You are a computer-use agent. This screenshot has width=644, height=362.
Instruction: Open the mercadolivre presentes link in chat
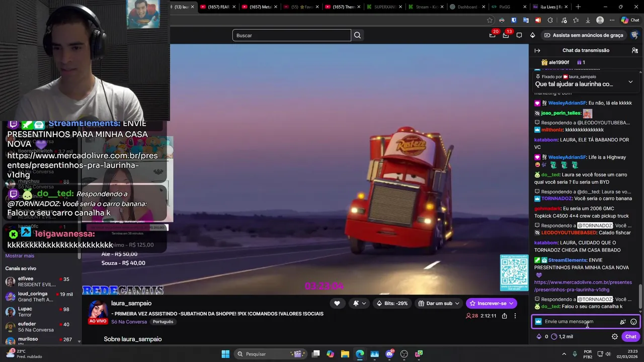(583, 286)
